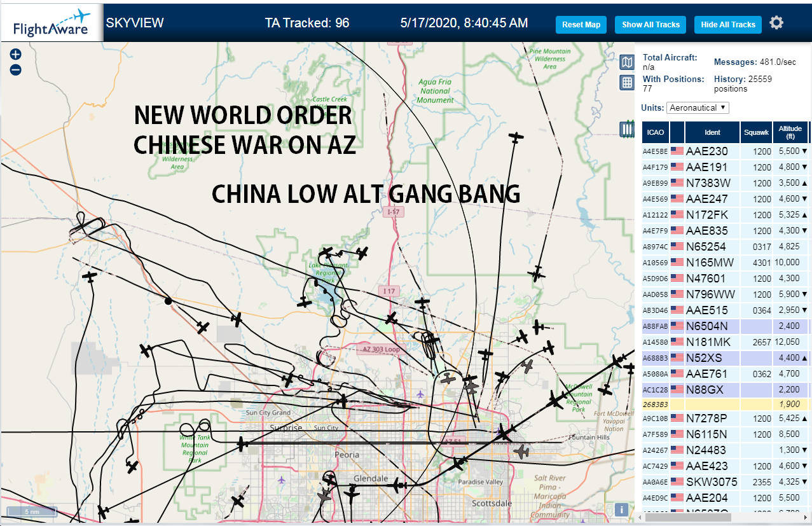Select the aircraft icon on Paradise Valley track

click(x=457, y=464)
